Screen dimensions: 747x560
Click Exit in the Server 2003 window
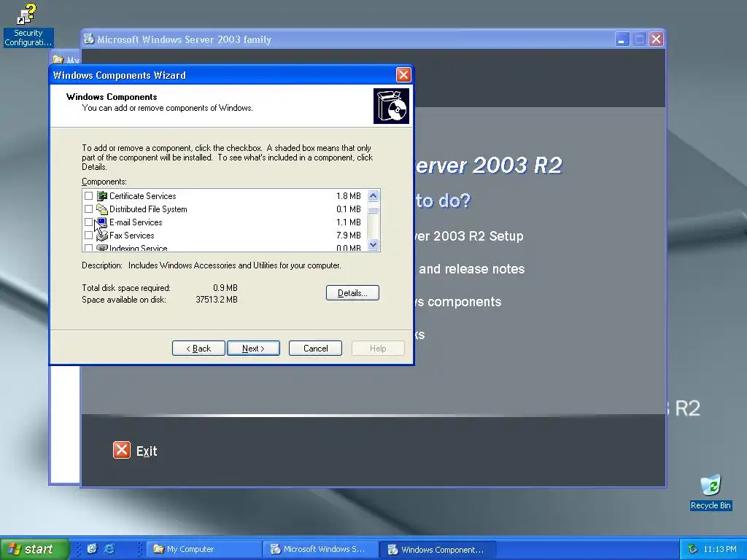(147, 451)
